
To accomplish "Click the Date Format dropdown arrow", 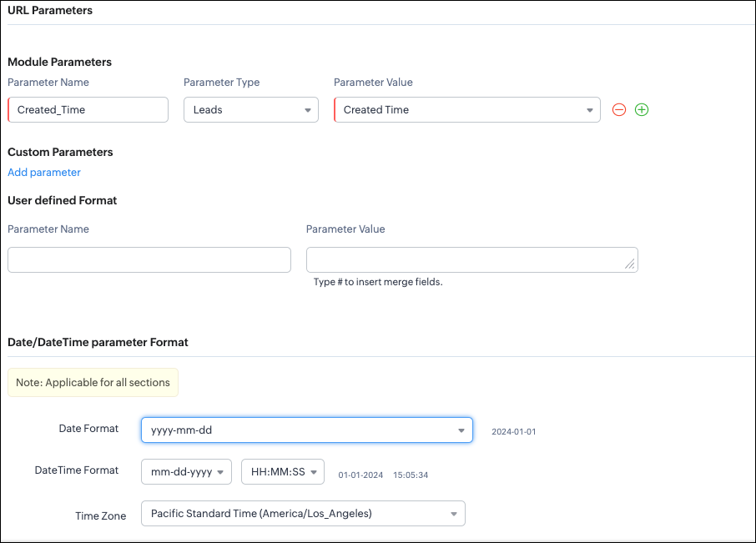I will (x=462, y=430).
